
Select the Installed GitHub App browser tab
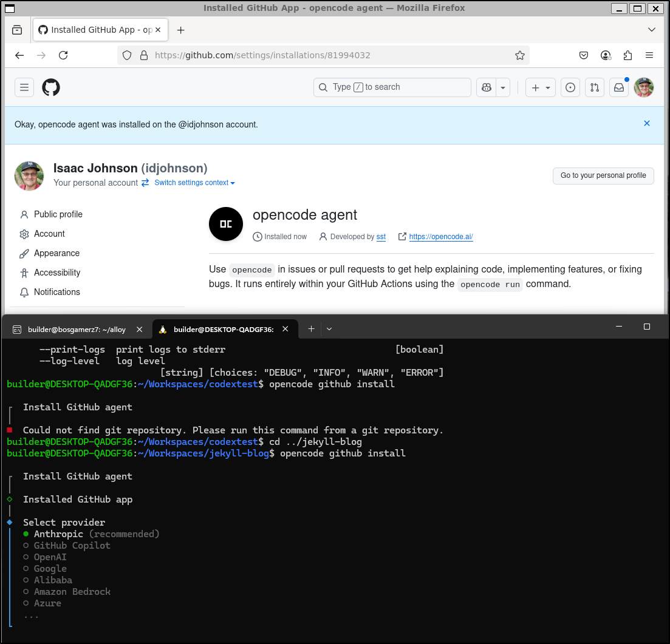100,30
